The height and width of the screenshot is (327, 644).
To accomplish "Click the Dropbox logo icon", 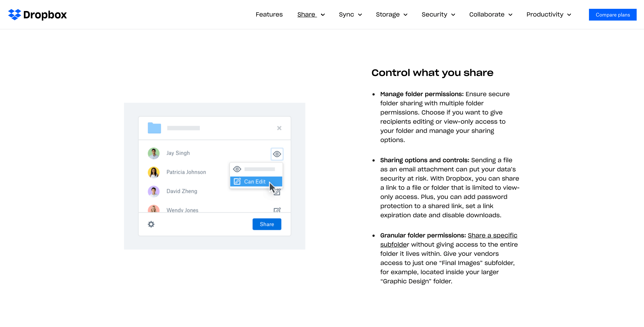I will pos(14,14).
